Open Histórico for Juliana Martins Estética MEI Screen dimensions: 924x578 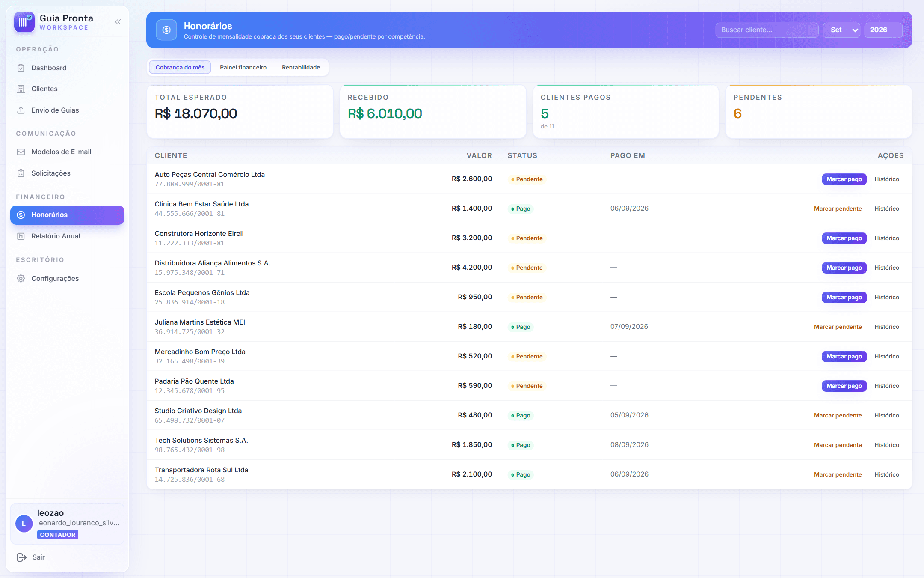coord(886,327)
